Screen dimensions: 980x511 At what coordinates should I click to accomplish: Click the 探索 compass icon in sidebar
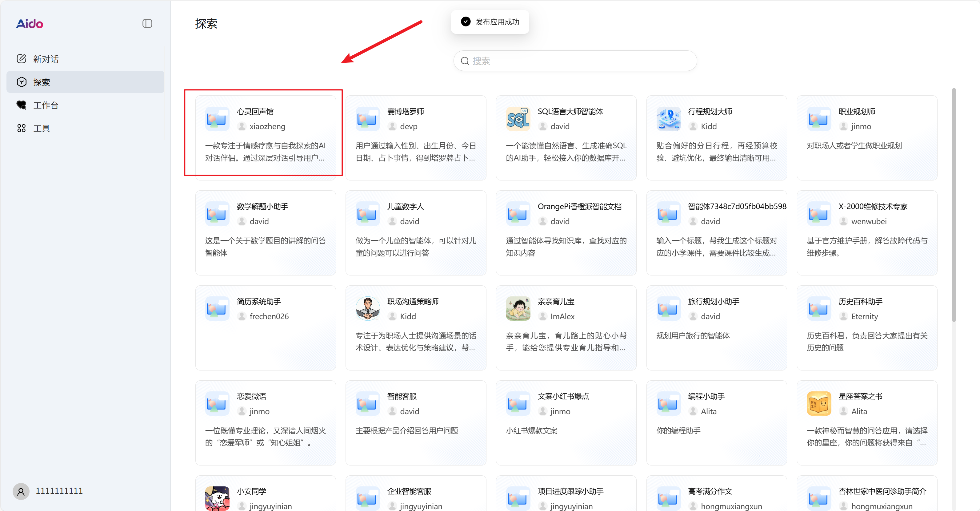(x=22, y=82)
